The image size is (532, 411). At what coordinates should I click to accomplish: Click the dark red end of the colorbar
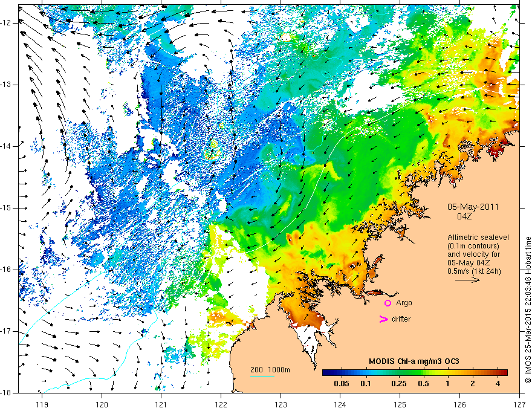[504, 373]
